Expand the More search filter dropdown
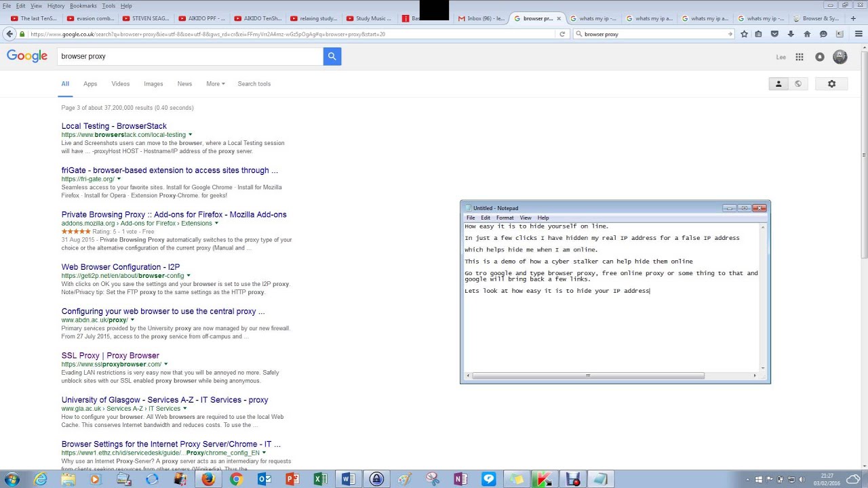The height and width of the screenshot is (488, 868). 216,84
